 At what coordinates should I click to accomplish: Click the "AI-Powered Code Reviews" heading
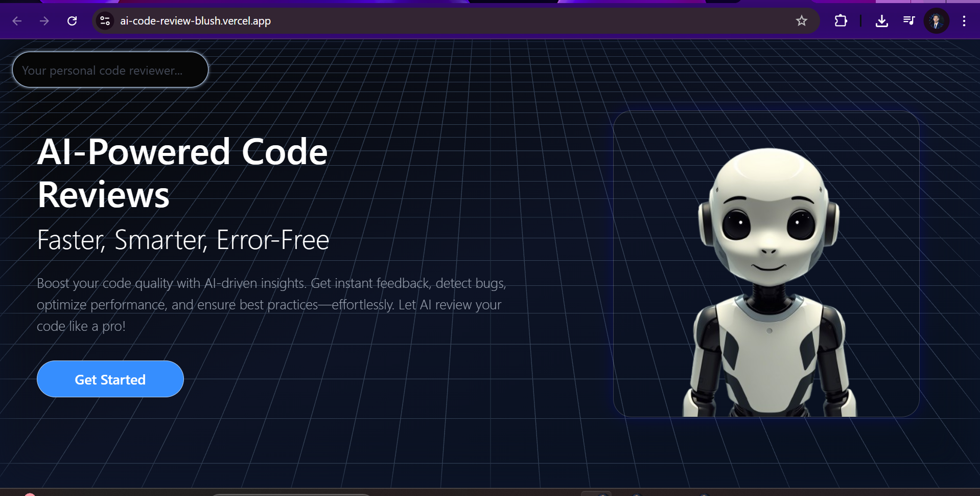point(182,173)
